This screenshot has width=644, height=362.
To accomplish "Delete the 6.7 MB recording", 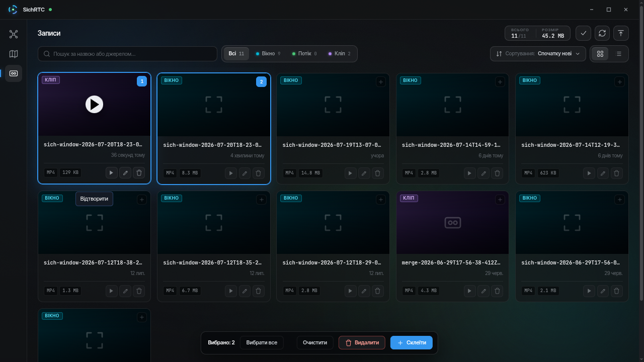I will 259,291.
